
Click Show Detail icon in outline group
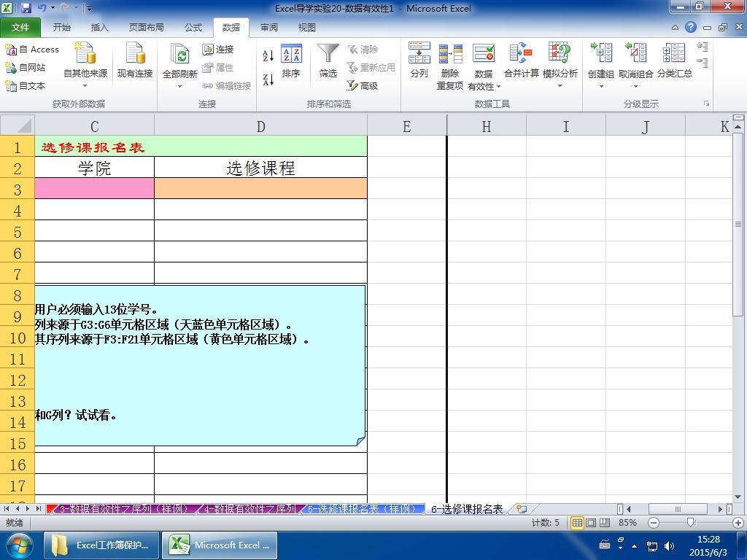coord(703,47)
